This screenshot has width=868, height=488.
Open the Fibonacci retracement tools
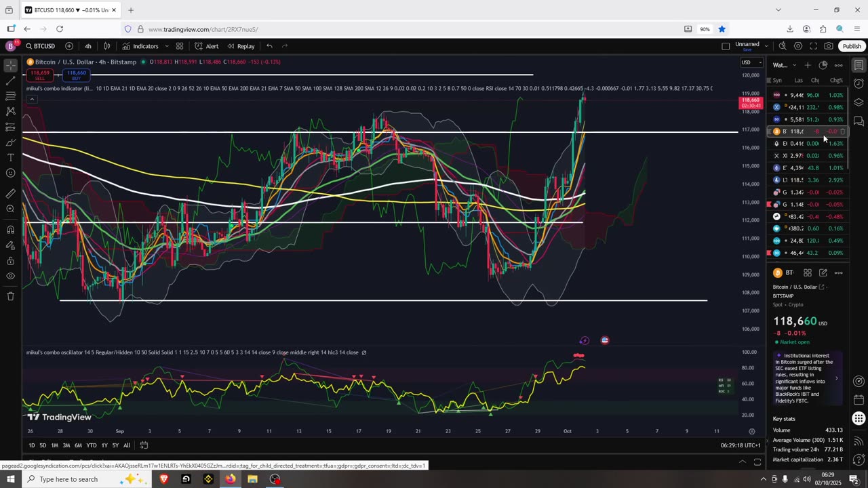[x=11, y=96]
